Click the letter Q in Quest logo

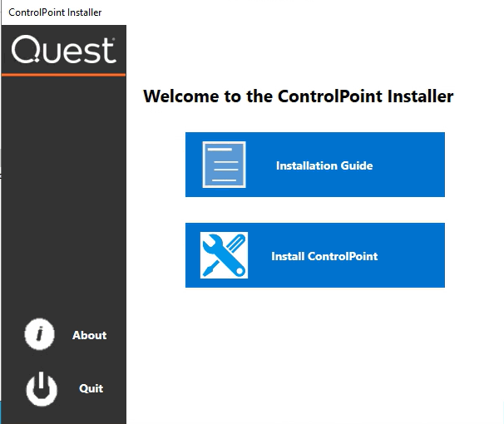[x=24, y=52]
